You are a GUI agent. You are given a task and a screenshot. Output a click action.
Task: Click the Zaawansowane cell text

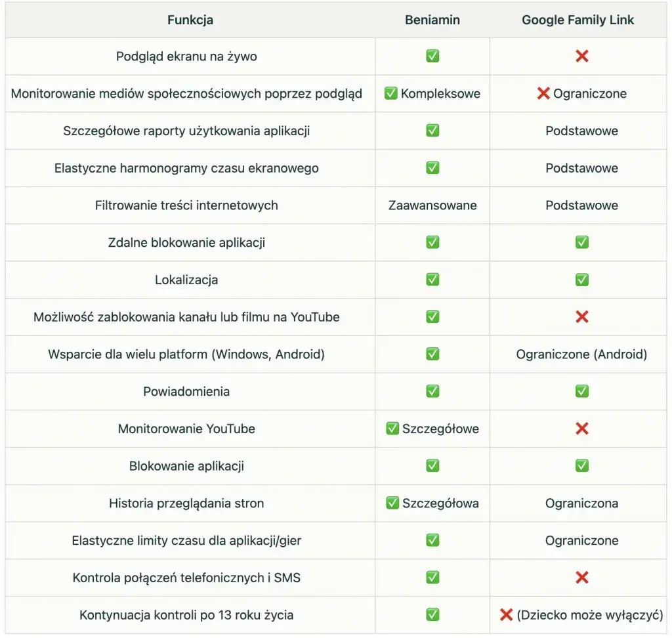pyautogui.click(x=432, y=205)
